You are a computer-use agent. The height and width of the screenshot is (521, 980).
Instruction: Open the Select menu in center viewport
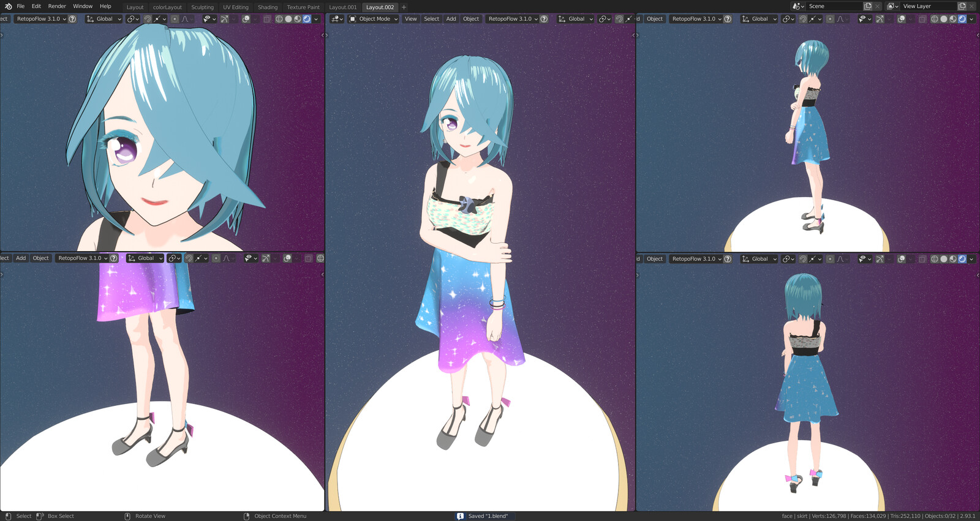tap(431, 19)
